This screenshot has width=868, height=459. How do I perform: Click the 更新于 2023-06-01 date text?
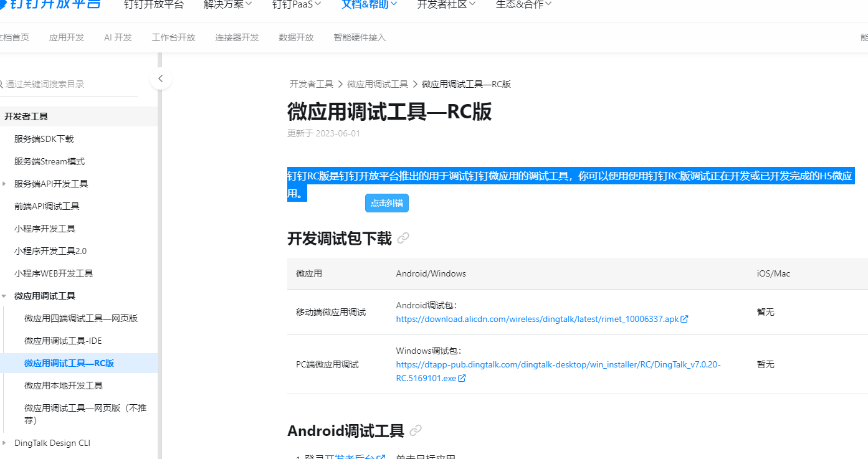coord(323,133)
